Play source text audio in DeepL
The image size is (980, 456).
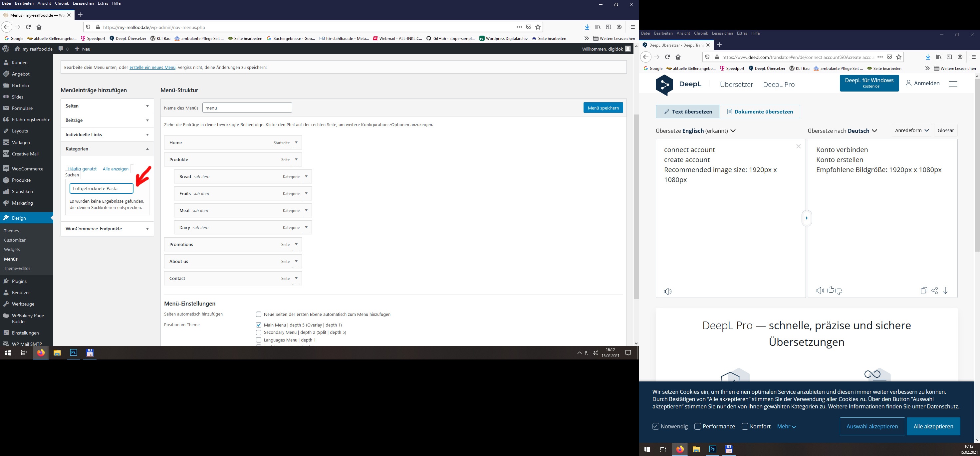pos(668,291)
